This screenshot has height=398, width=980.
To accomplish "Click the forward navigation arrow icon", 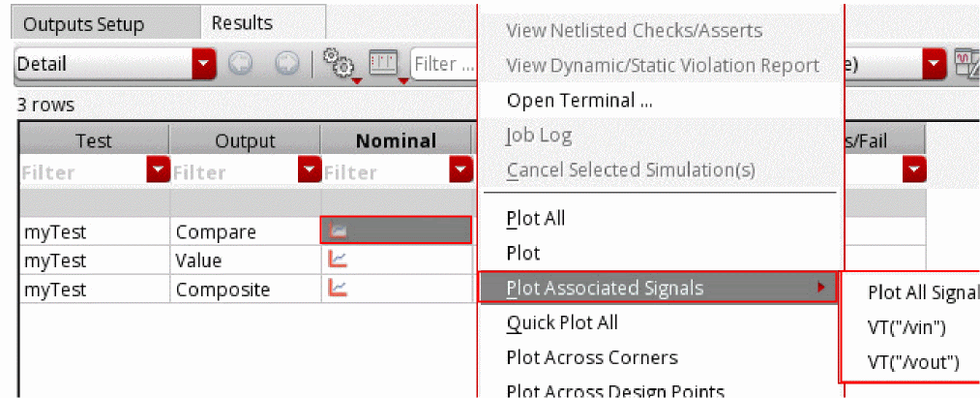I will click(x=285, y=65).
